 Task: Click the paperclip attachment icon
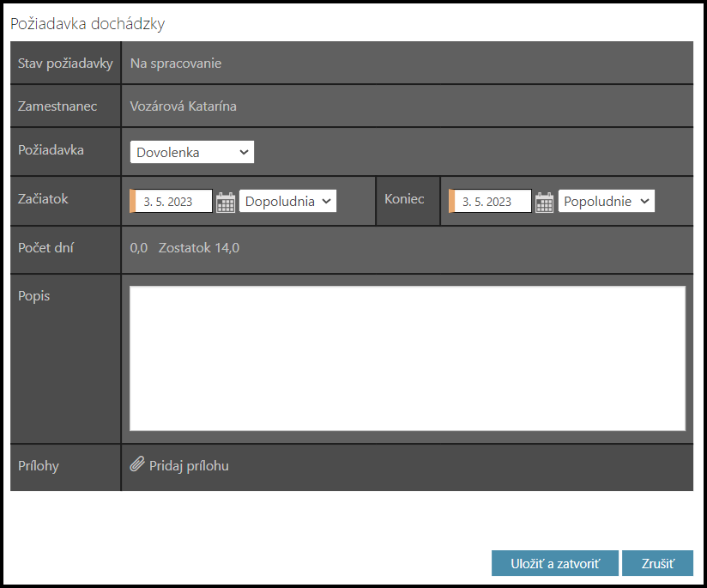[x=137, y=465]
